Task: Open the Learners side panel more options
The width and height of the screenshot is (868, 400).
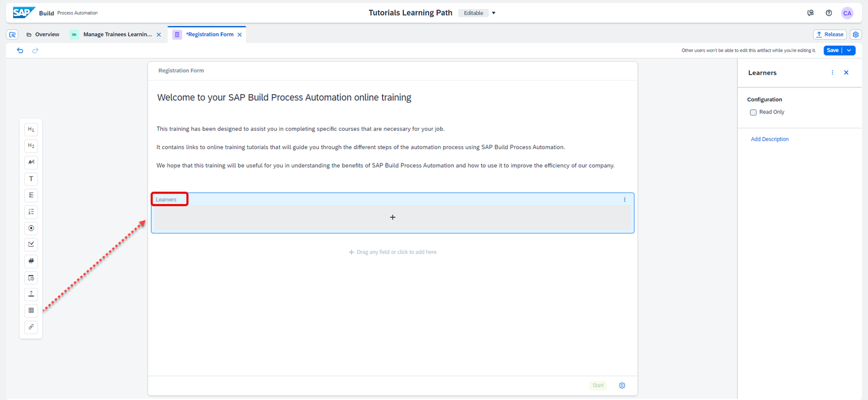Action: (x=832, y=72)
